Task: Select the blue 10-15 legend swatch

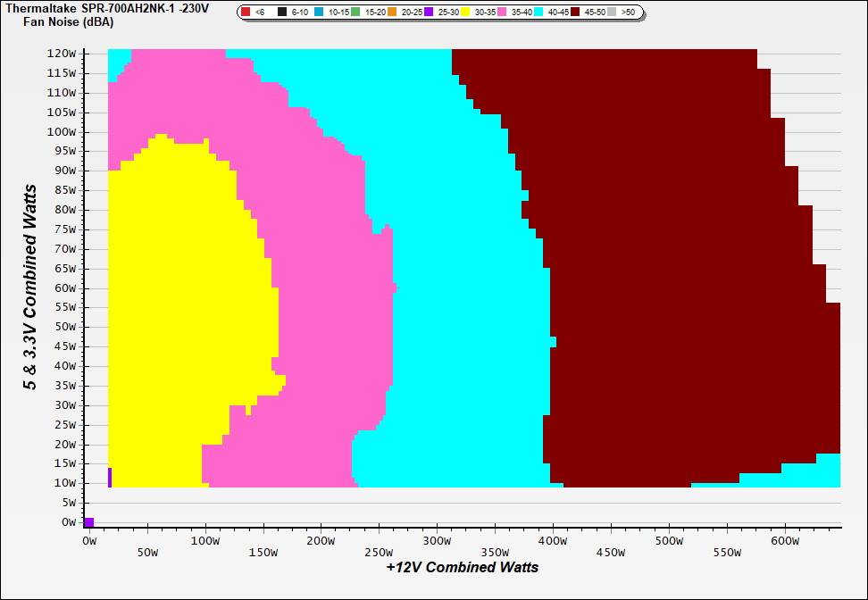Action: tap(320, 12)
